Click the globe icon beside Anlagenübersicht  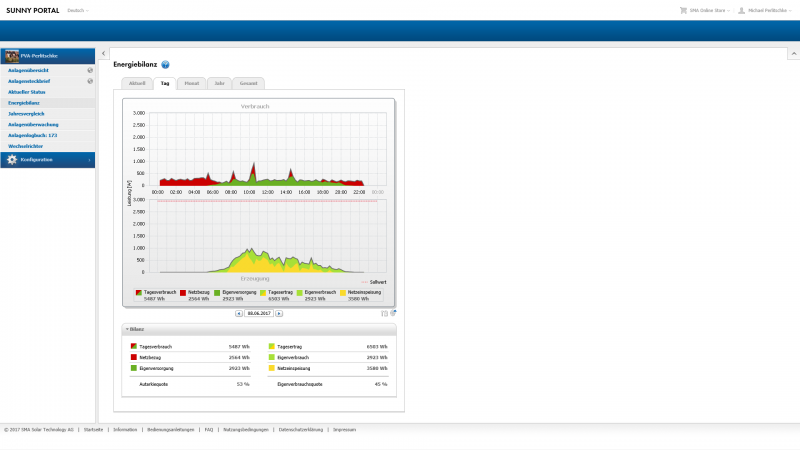(90, 70)
